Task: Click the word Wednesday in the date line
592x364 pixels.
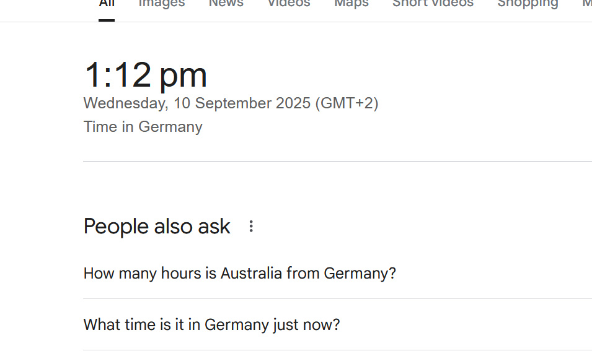Action: tap(125, 103)
